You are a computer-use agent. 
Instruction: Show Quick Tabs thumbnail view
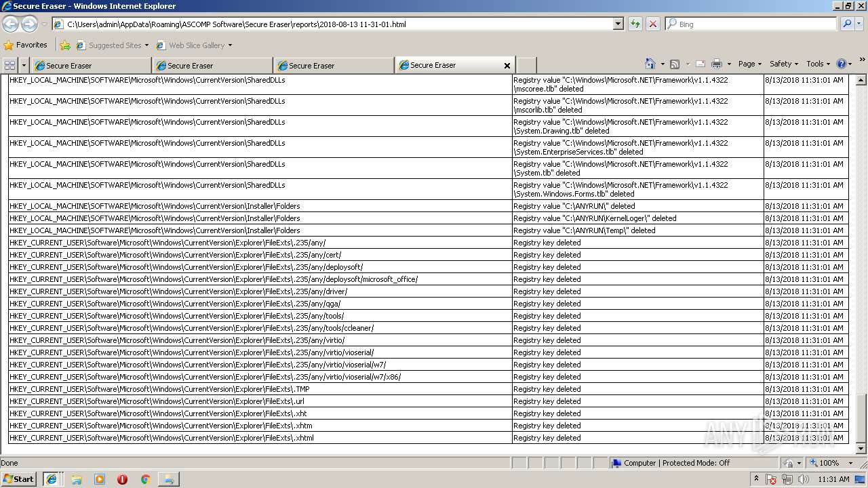10,65
